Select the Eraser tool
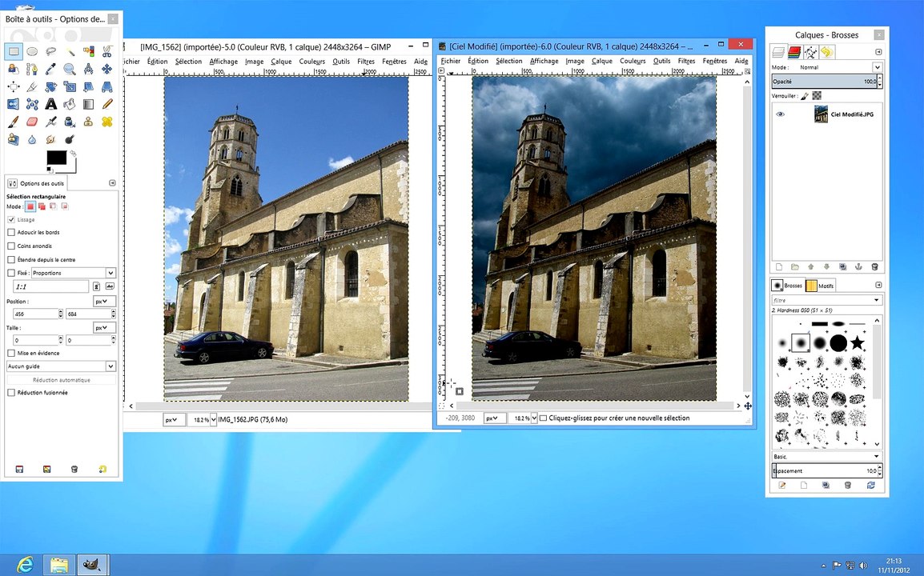The width and height of the screenshot is (924, 576). tap(32, 122)
